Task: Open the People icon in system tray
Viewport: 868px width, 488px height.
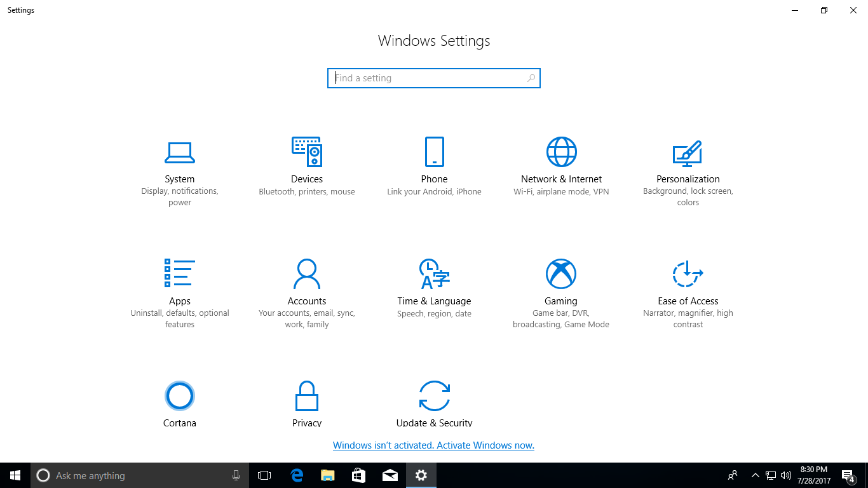Action: [733, 475]
